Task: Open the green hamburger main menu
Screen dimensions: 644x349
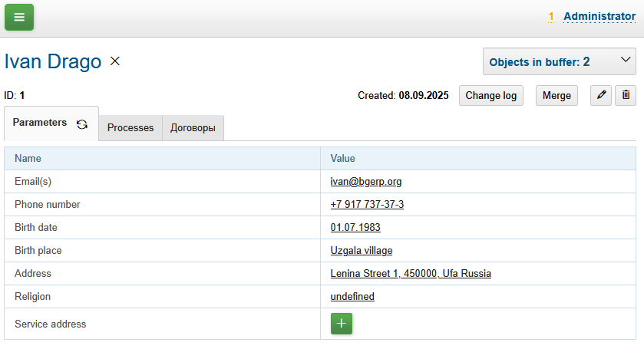Action: click(19, 17)
